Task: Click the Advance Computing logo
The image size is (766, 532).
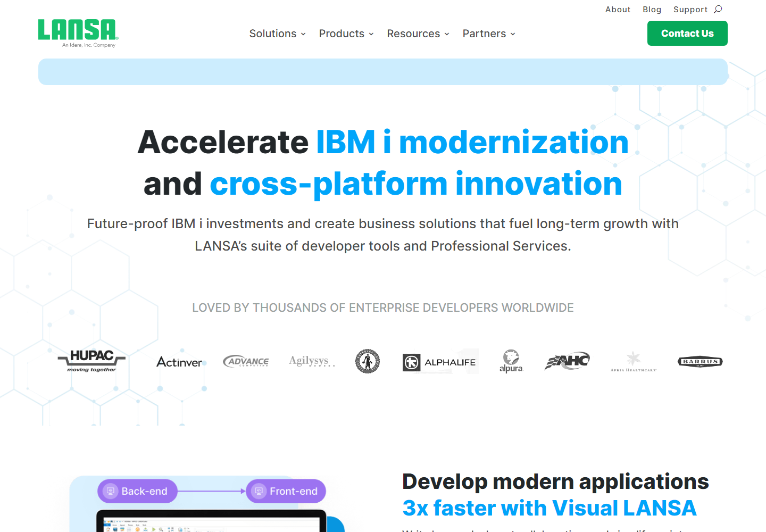Action: click(x=246, y=361)
